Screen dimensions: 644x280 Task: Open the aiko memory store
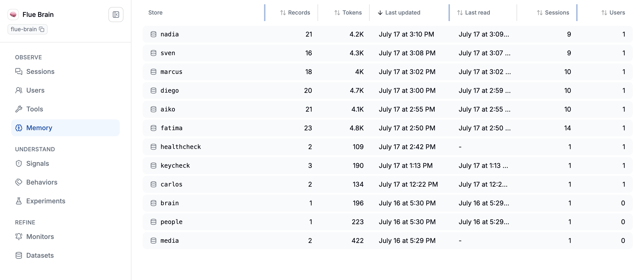pos(387,109)
